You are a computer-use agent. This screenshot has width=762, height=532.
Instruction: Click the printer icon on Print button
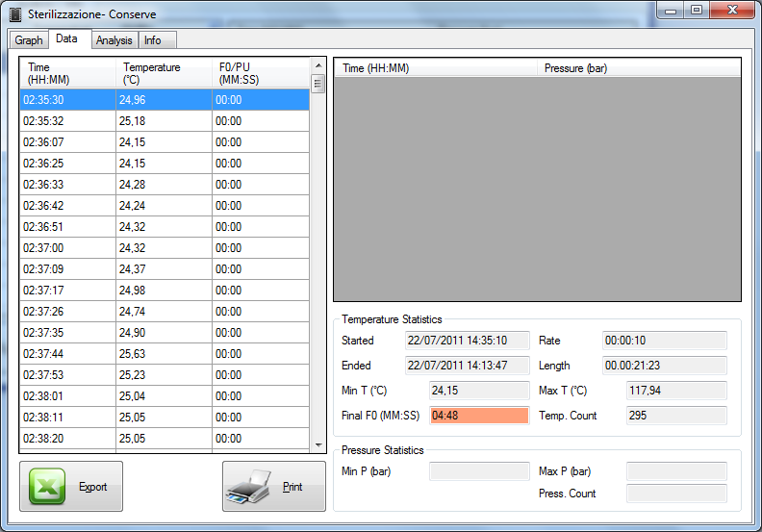(252, 487)
